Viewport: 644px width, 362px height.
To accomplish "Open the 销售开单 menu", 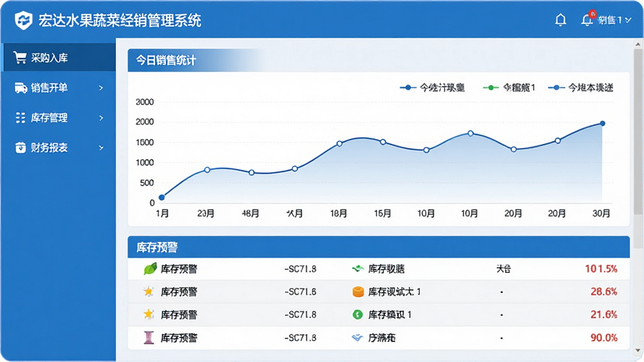I will click(x=58, y=88).
